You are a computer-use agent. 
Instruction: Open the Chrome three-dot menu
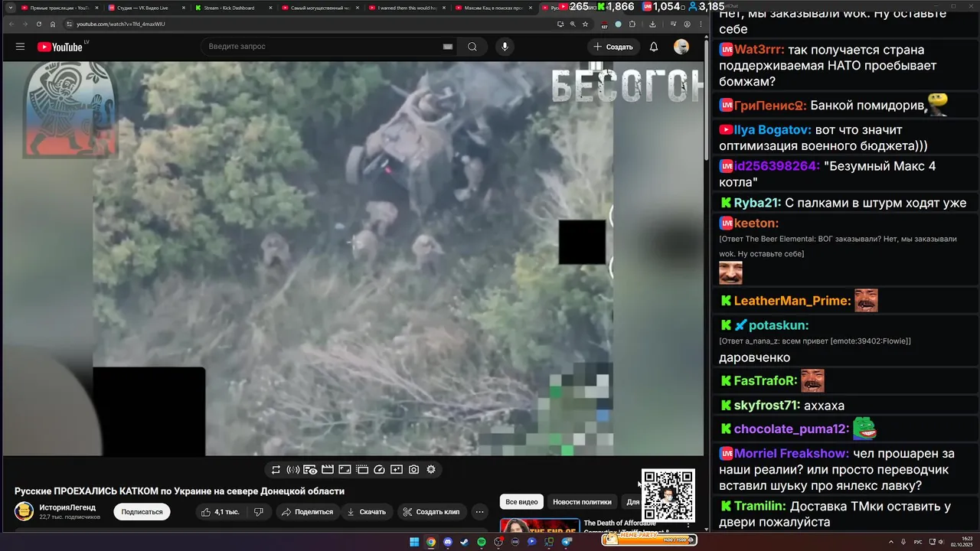(x=701, y=24)
